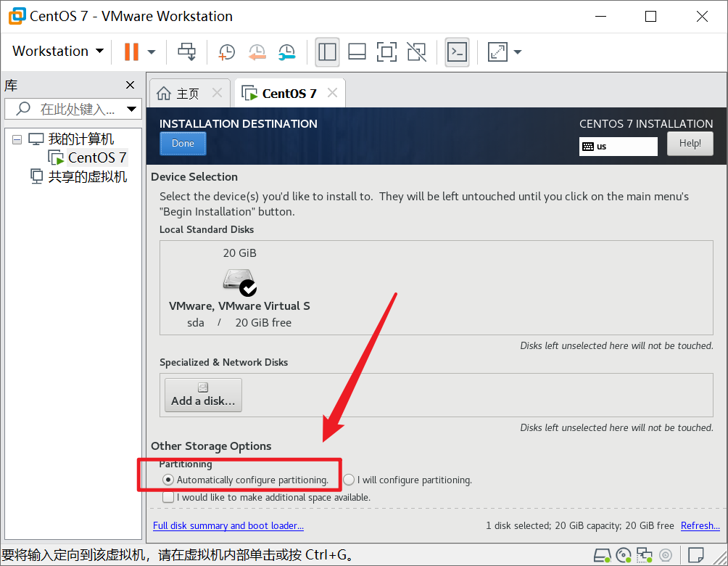Close the CentOS 7 tab
Screen dimensions: 728x566
[x=332, y=93]
